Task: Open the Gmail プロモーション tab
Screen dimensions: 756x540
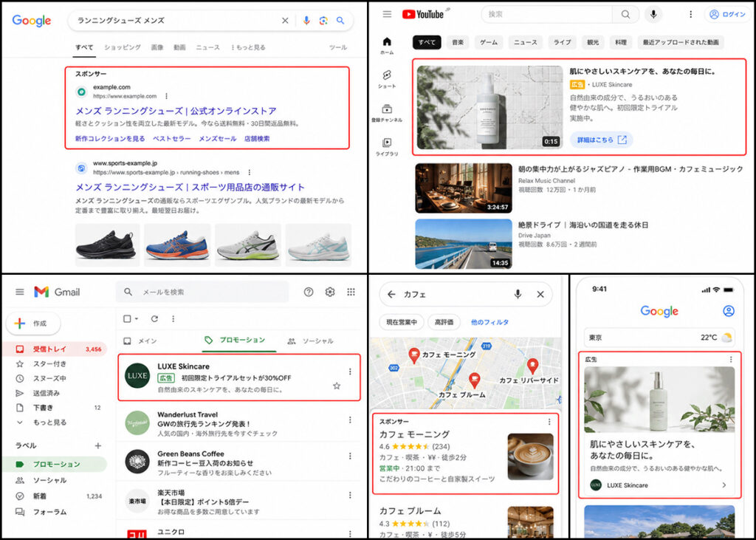Action: click(236, 341)
